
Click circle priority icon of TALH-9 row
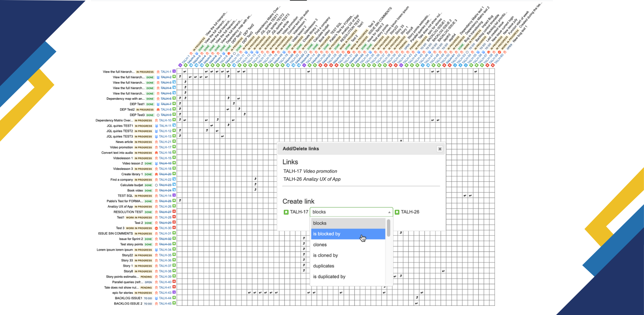(158, 115)
